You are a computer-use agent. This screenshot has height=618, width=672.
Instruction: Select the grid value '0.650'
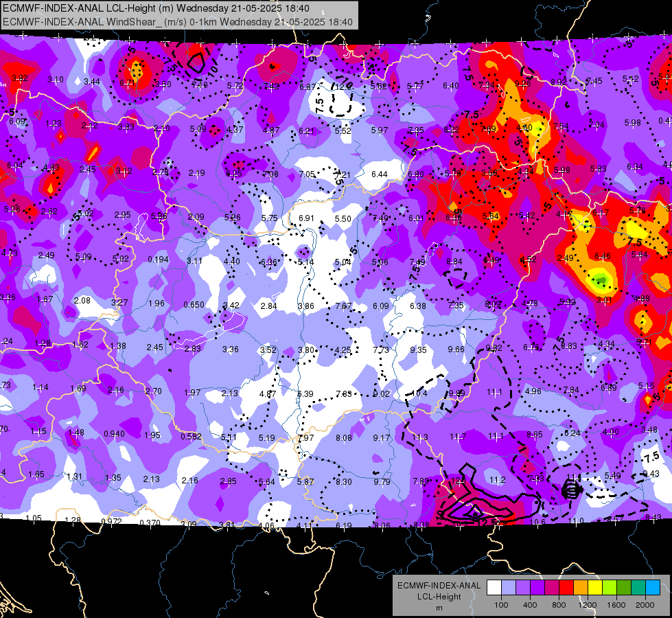pyautogui.click(x=194, y=304)
